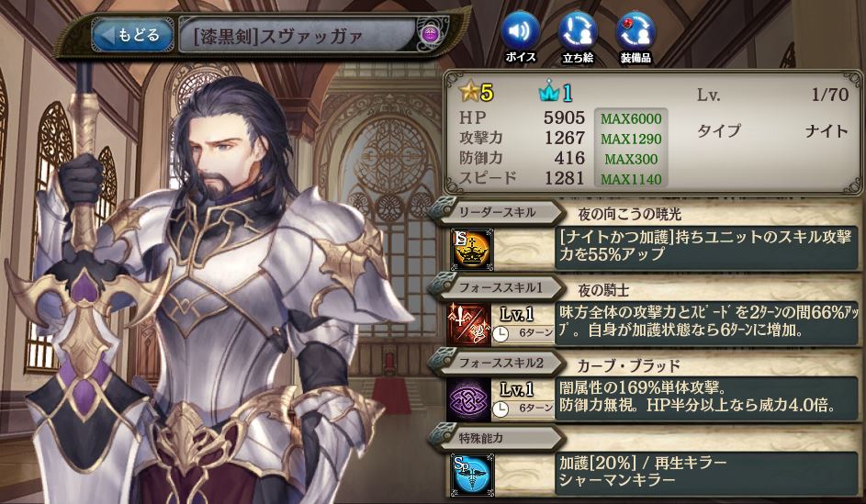Click the gold star rarity icon

469,92
